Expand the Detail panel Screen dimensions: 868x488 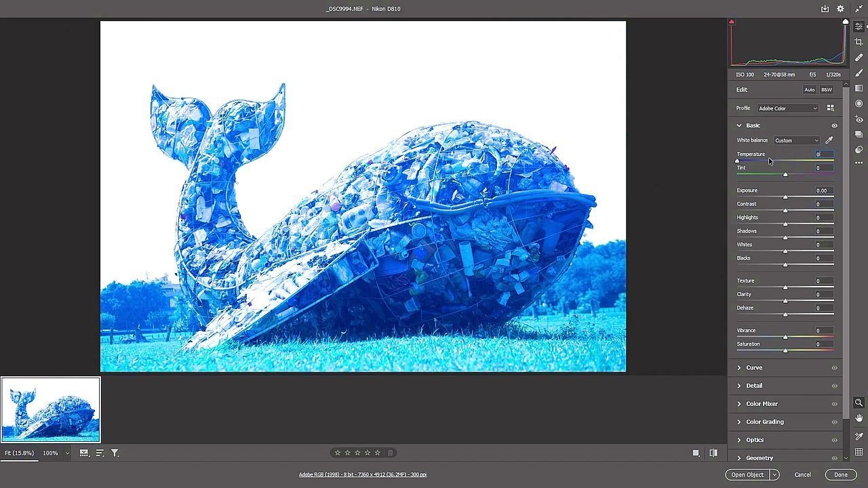click(739, 386)
